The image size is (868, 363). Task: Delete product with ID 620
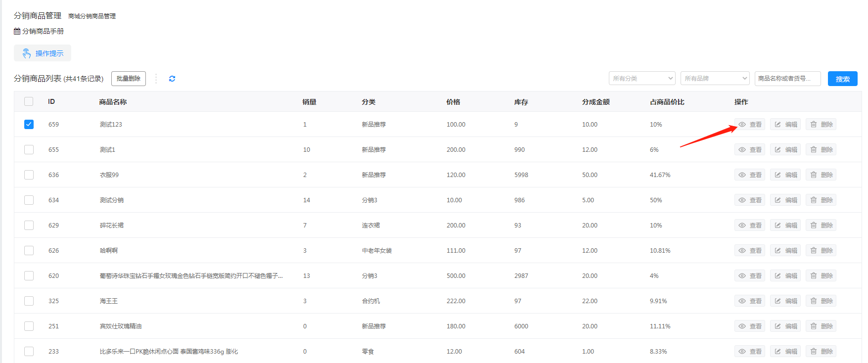tap(821, 275)
